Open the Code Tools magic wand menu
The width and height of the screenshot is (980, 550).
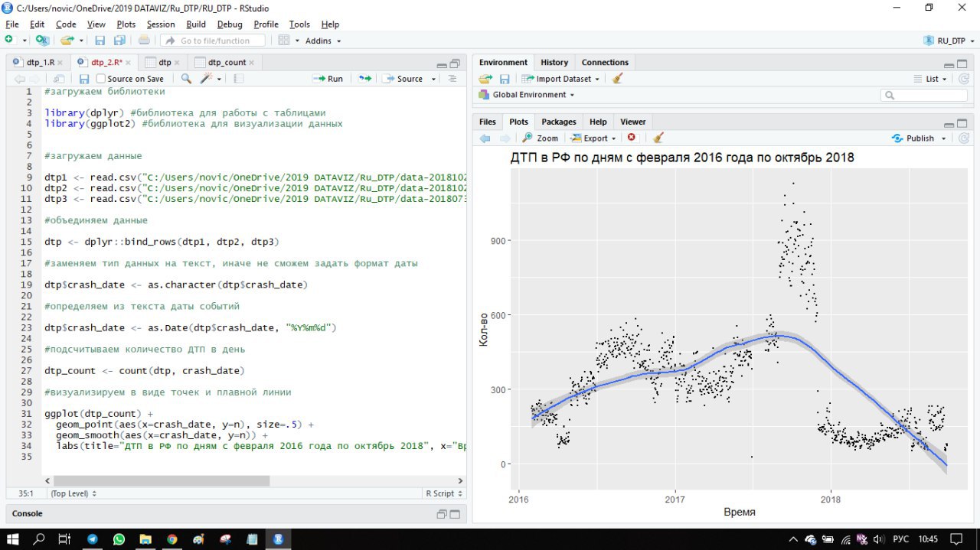point(211,79)
